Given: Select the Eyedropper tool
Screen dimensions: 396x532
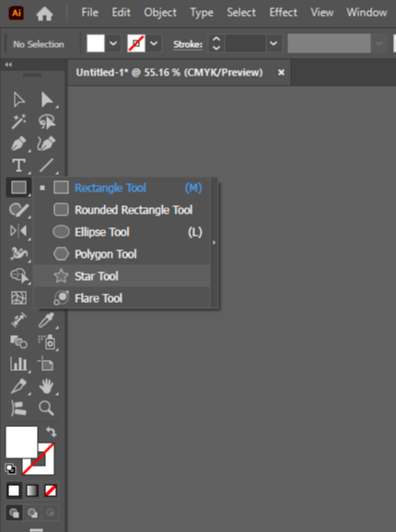Looking at the screenshot, I should point(46,320).
